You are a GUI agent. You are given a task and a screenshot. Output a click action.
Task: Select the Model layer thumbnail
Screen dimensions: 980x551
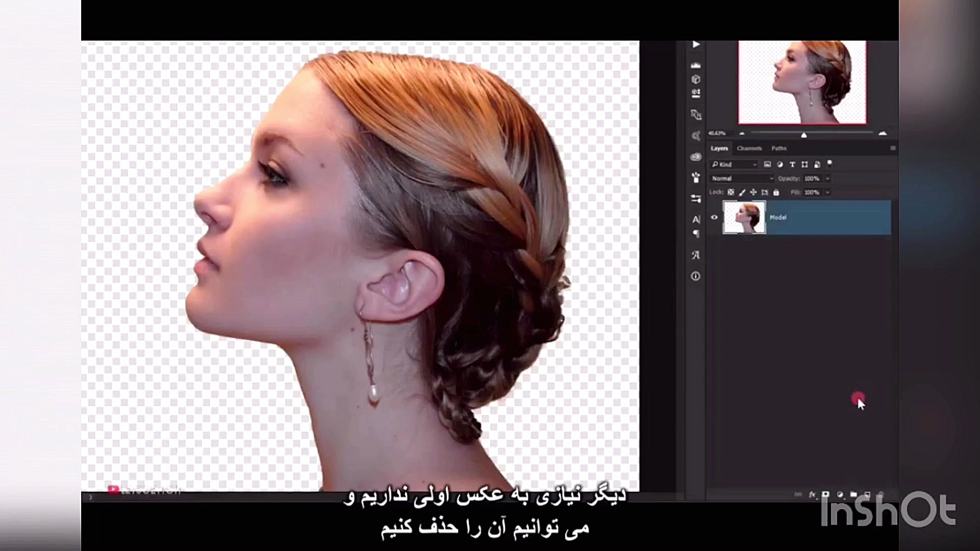(744, 217)
